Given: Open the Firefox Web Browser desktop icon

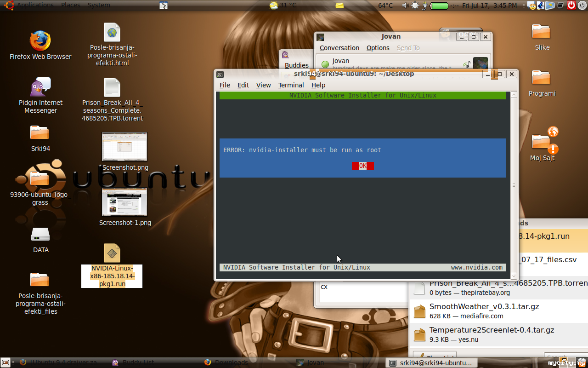Looking at the screenshot, I should [x=40, y=41].
